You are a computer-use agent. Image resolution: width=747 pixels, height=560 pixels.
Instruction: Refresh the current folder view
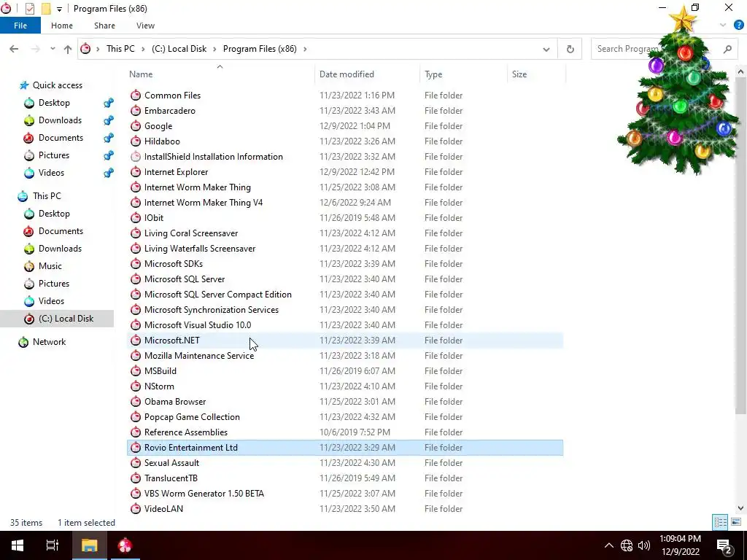coord(570,49)
